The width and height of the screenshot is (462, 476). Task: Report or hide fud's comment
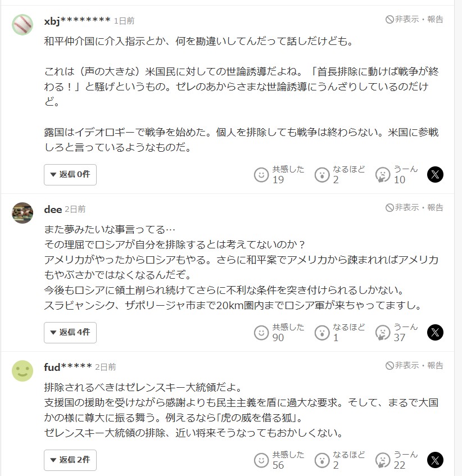click(x=414, y=365)
